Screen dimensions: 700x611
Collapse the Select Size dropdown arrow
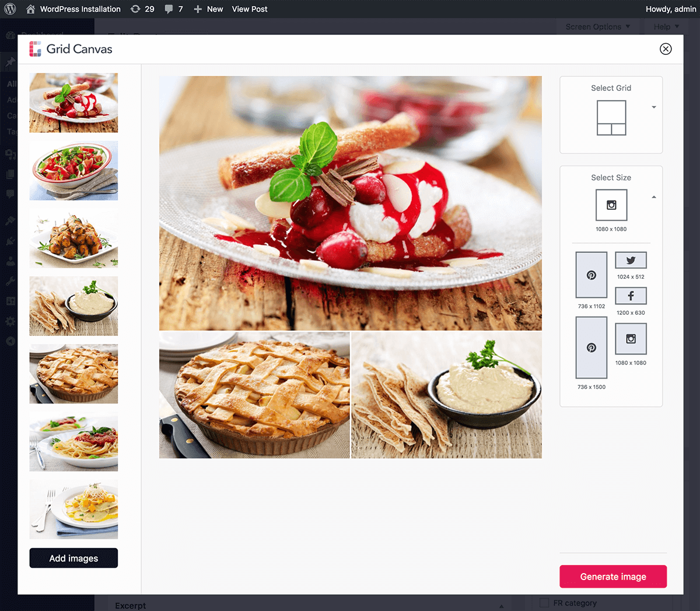pos(654,197)
